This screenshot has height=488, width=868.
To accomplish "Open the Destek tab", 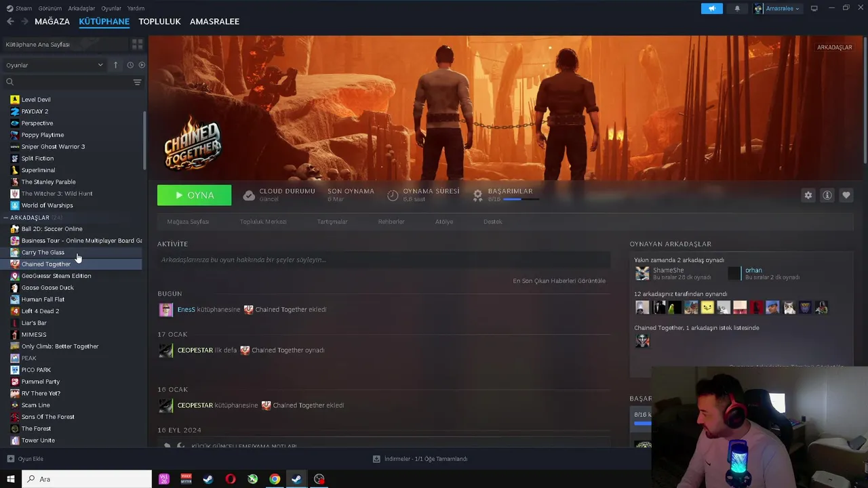I will click(x=493, y=222).
